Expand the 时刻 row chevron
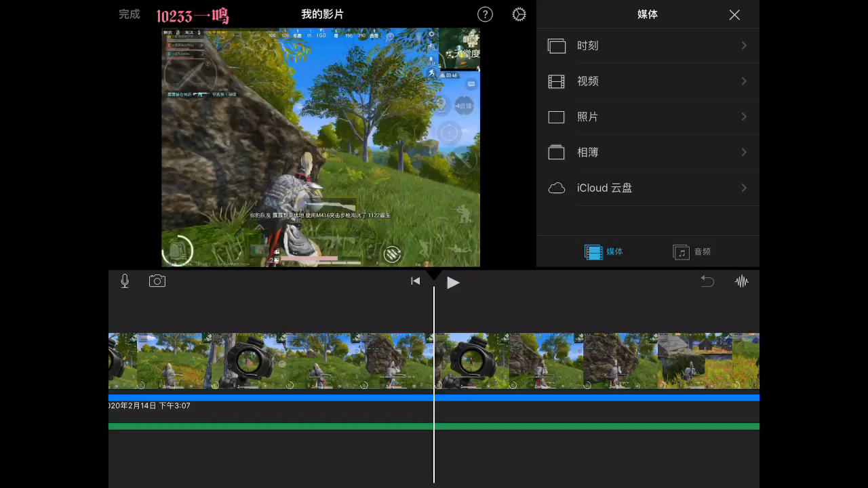 pos(744,45)
